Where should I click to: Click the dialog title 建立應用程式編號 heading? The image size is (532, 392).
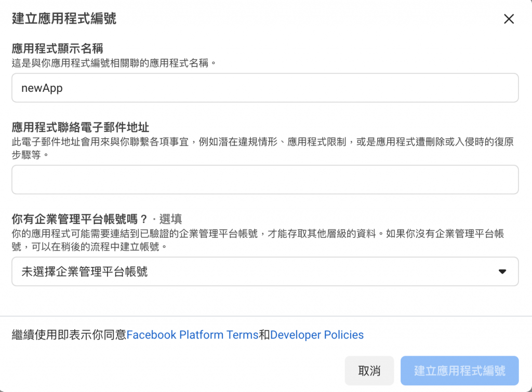pos(64,19)
